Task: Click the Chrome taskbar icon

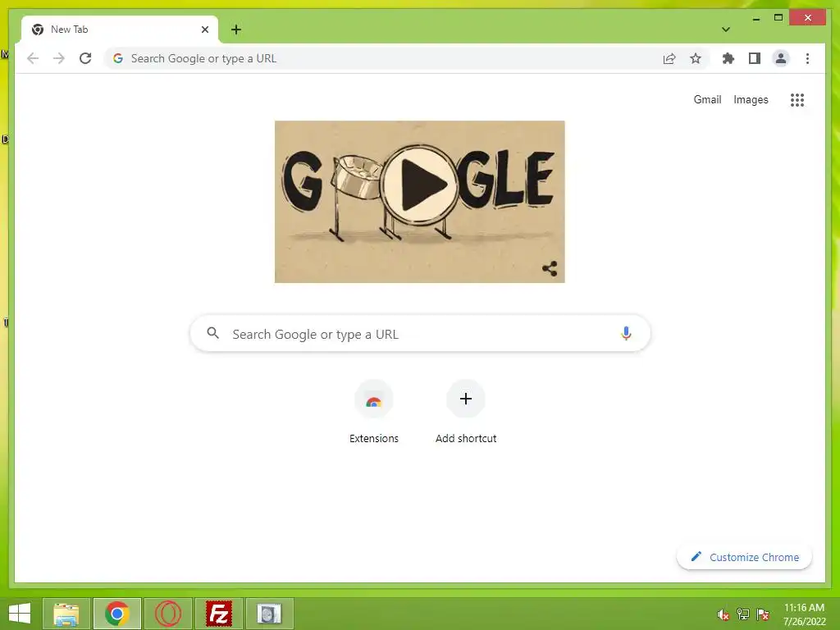Action: (117, 614)
